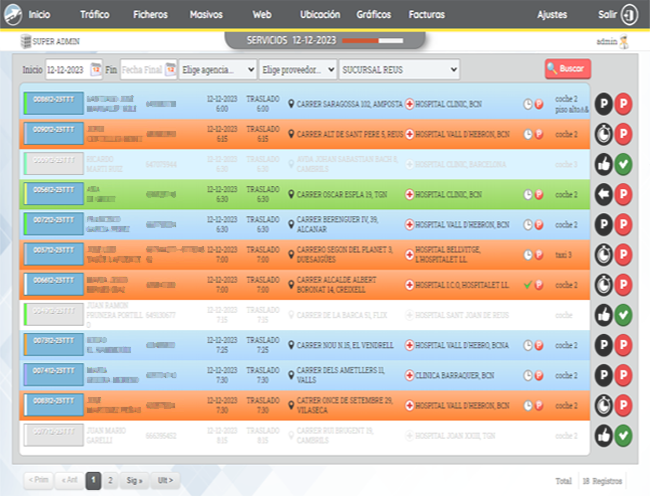650x496 pixels.
Task: Click thumbs-up icon for Carrer de la Barca row
Action: [x=604, y=315]
